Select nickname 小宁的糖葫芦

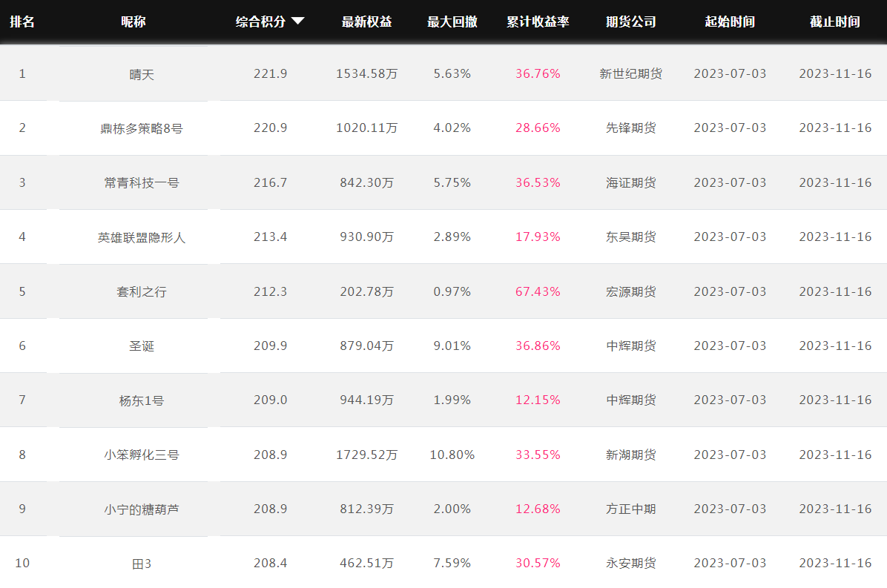[x=142, y=509]
